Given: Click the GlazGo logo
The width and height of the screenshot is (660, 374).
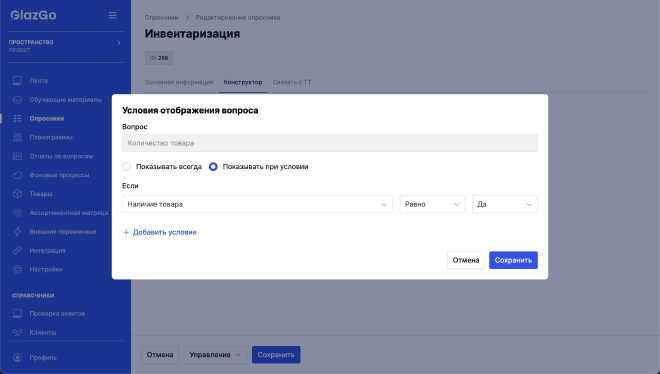Looking at the screenshot, I should click(x=33, y=15).
